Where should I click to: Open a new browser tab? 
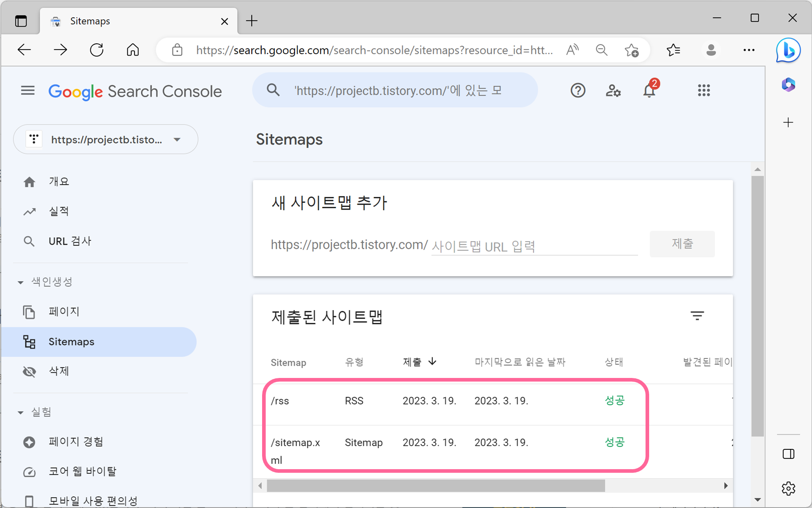coord(252,21)
